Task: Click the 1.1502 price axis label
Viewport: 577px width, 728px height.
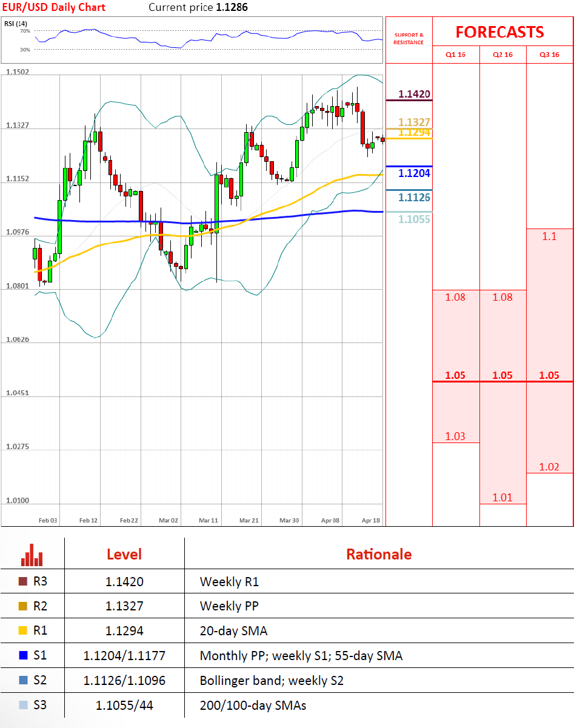Action: tap(18, 72)
